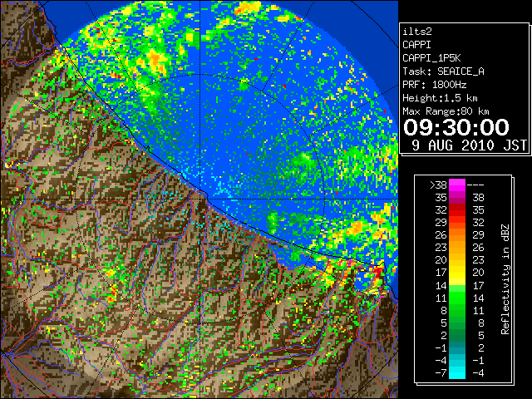This screenshot has height=399, width=532.
Task: Pick the yellow 17–20 dBZ legend band
Action: point(457,273)
